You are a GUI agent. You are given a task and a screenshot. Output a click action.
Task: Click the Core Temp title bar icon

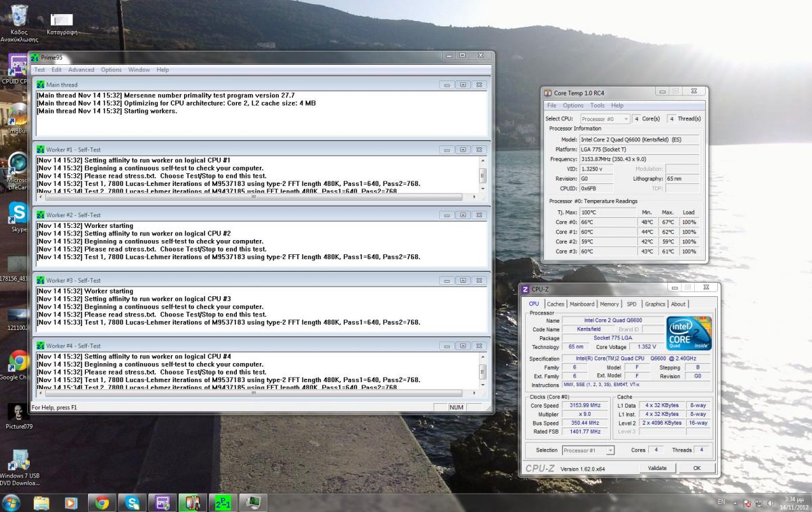click(548, 93)
